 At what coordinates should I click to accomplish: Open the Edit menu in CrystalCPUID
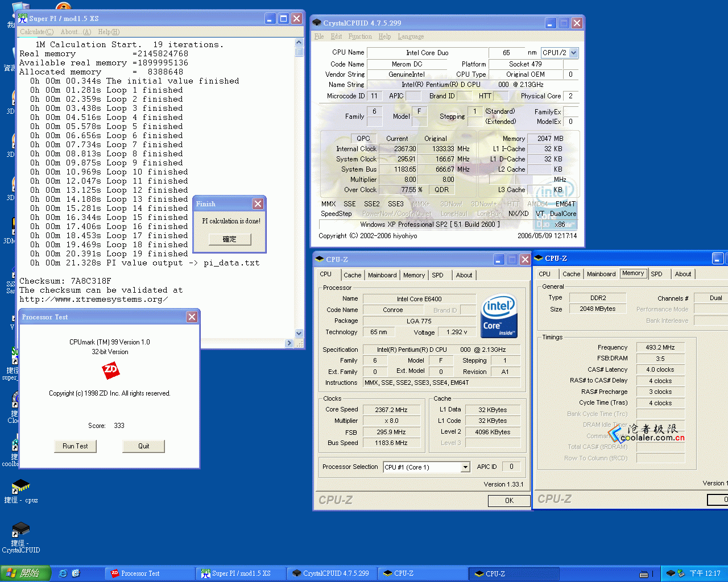point(336,36)
